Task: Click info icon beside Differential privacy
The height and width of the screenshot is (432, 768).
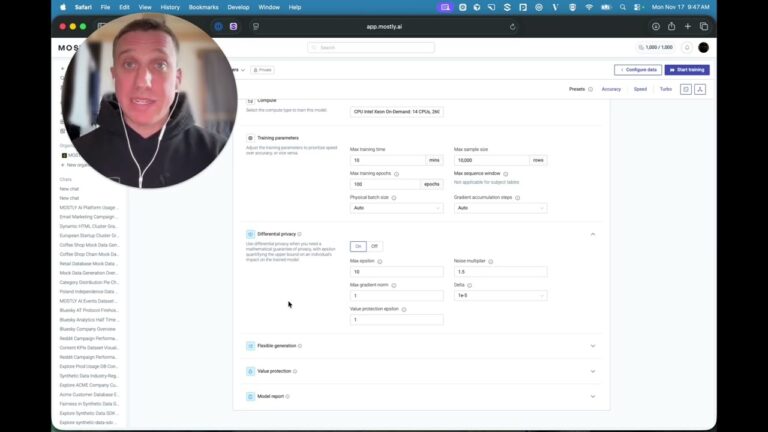Action: 299,234
